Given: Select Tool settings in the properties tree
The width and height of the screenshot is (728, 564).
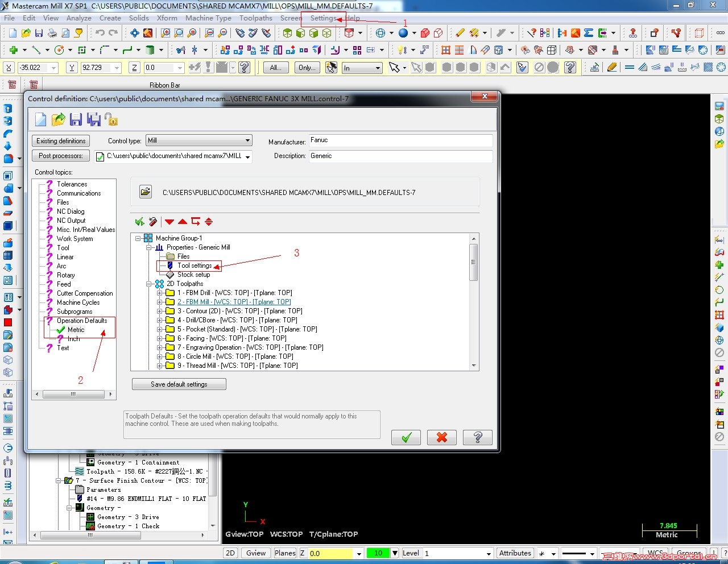Looking at the screenshot, I should pyautogui.click(x=195, y=266).
